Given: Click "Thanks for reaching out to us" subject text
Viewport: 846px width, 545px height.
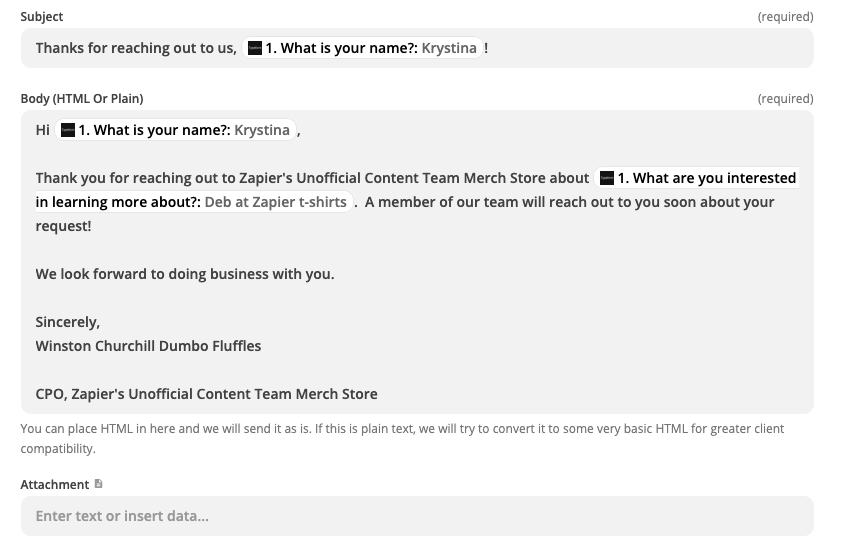Looking at the screenshot, I should pos(136,48).
